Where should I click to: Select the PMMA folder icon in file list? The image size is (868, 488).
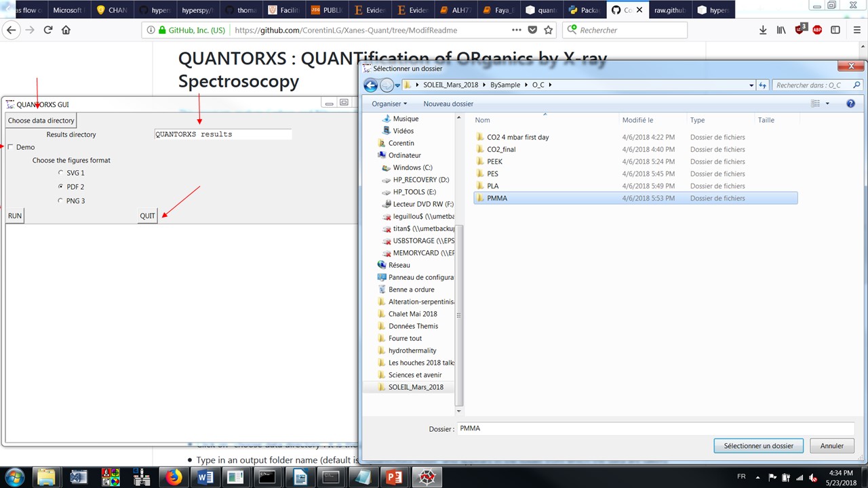(480, 198)
